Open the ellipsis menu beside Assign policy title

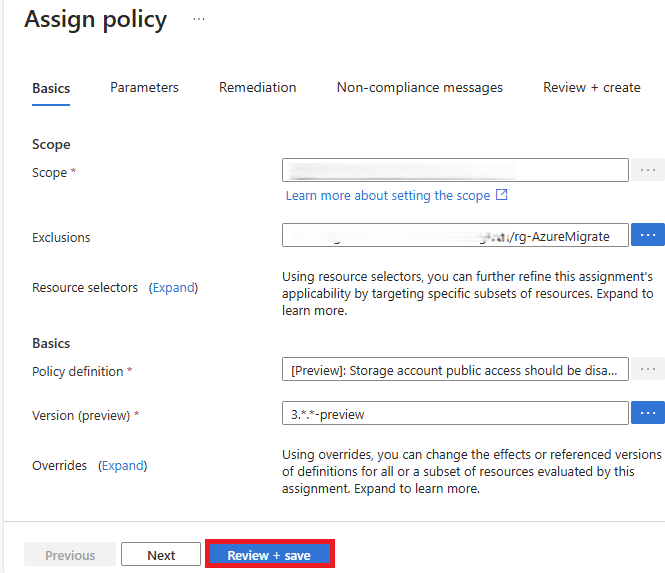tap(199, 19)
